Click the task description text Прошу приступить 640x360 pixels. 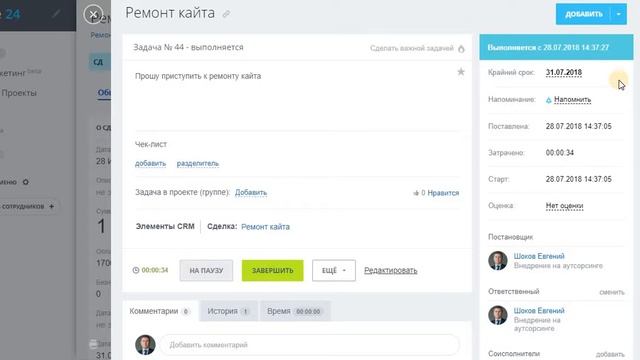pyautogui.click(x=198, y=76)
